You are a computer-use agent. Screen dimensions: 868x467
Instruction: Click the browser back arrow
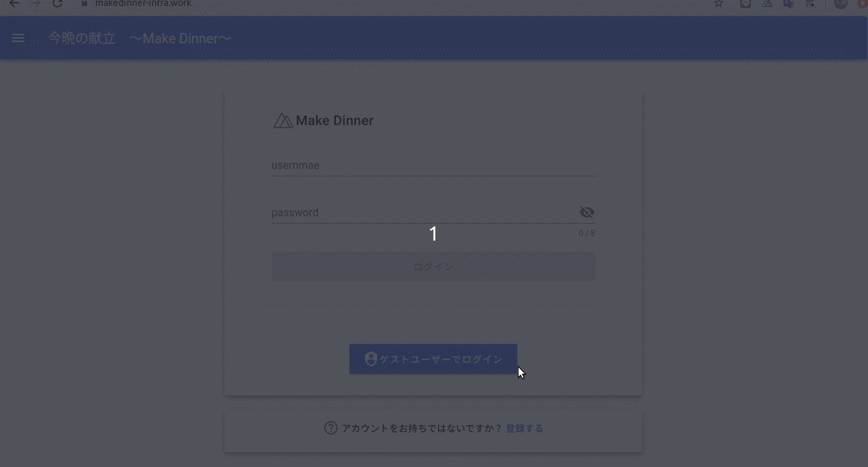pos(14,3)
